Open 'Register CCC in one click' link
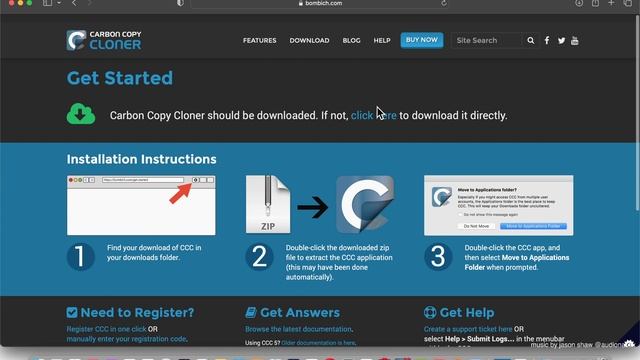The width and height of the screenshot is (640, 360). coord(106,329)
